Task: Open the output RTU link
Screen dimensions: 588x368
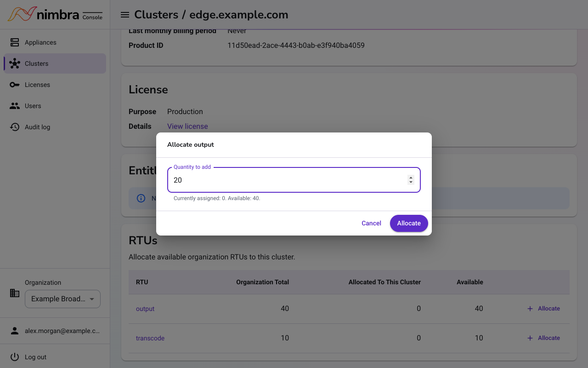Action: pyautogui.click(x=145, y=309)
